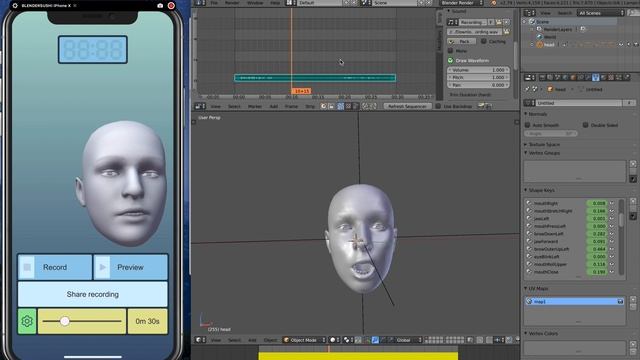Open sequencer View menu
Screen dimensions: 640x360
(216, 106)
